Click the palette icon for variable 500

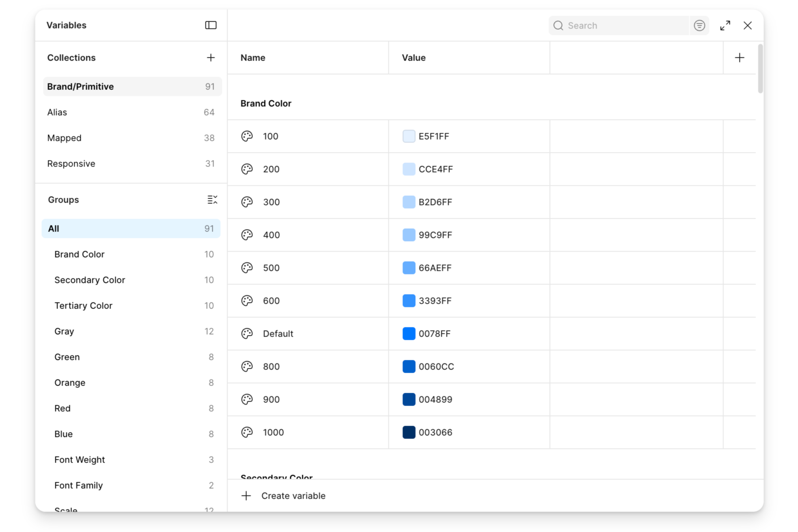pos(247,268)
